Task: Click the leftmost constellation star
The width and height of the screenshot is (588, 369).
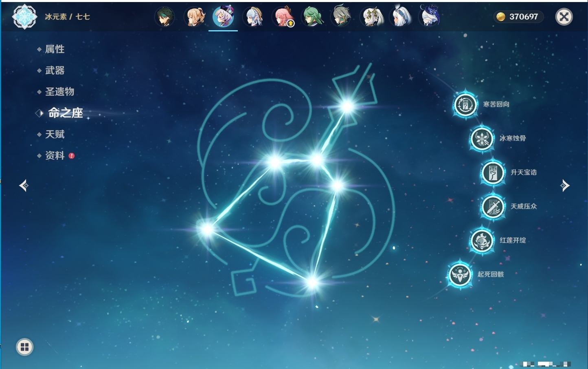Action: [x=207, y=229]
